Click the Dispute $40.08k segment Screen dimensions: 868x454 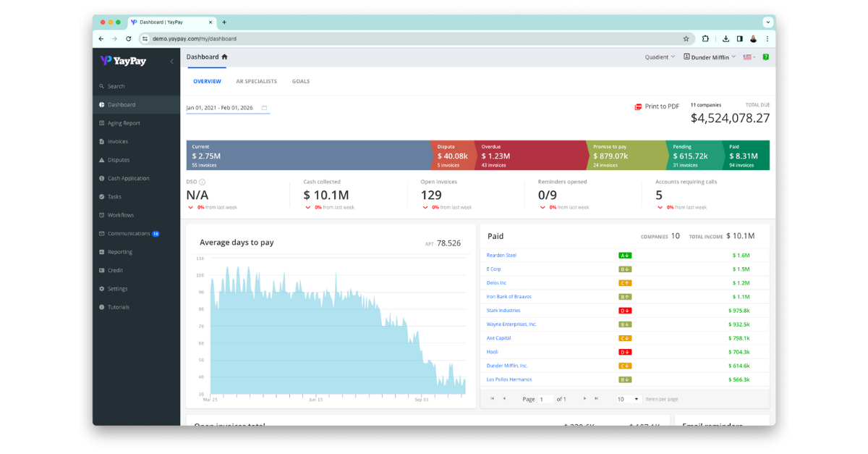[x=453, y=156]
